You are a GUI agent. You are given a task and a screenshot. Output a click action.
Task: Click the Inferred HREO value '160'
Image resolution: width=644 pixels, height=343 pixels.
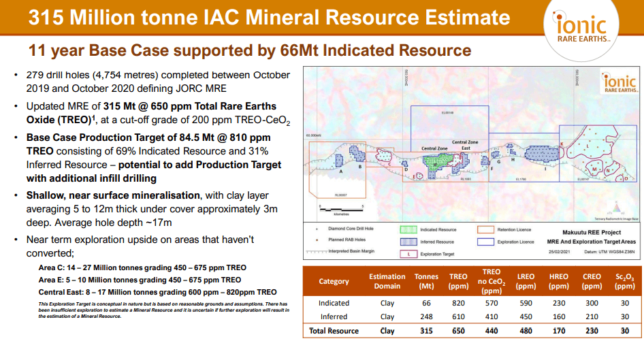tap(559, 316)
